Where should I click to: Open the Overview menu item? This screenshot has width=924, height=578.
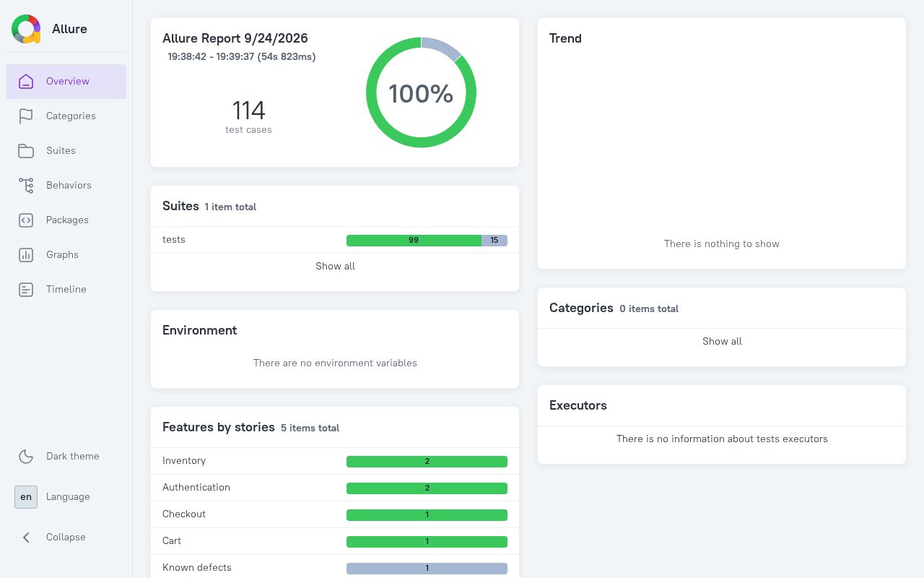click(x=66, y=82)
